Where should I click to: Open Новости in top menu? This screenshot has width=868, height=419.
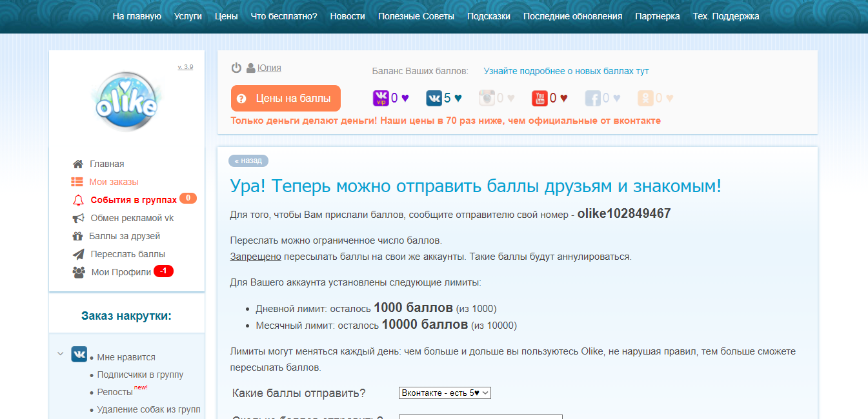click(x=348, y=16)
